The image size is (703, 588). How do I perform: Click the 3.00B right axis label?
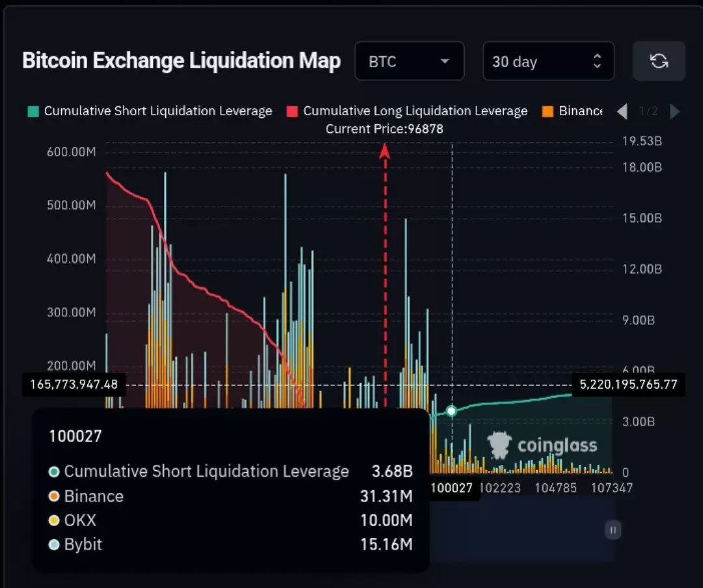639,421
